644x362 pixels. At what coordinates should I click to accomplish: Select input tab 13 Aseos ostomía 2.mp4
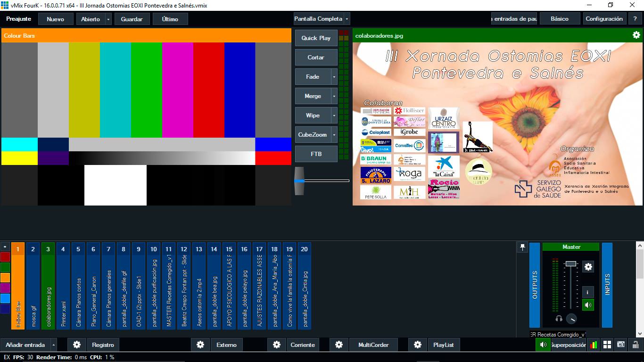tap(199, 286)
